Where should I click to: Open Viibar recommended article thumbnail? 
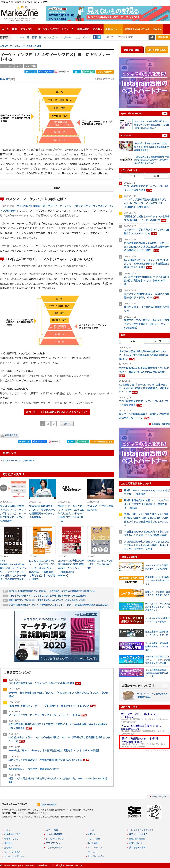coord(71,489)
